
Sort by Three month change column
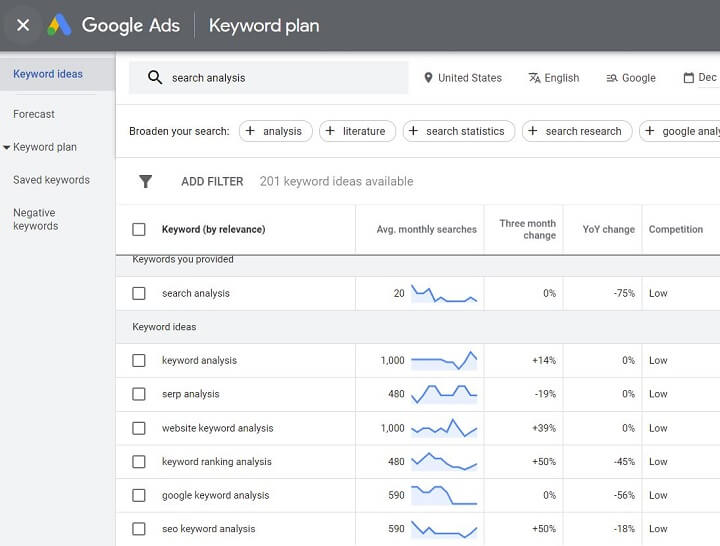[528, 229]
